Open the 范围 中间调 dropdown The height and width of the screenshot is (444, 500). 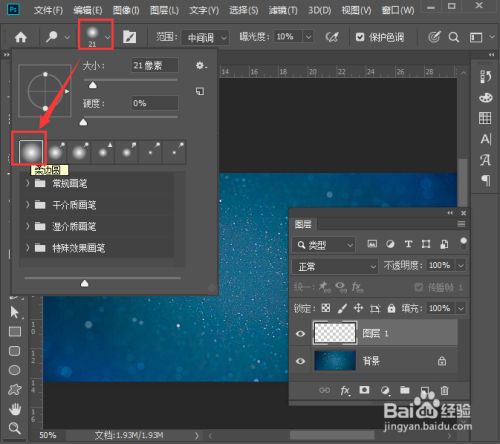click(205, 38)
